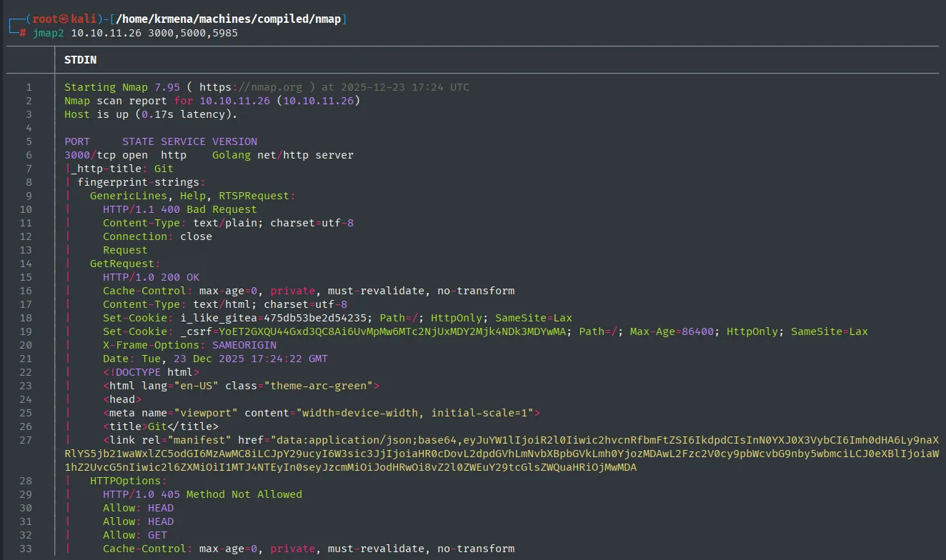Click the /home/krmena/machines/compiled/nmap working directory path
This screenshot has height=560, width=946.
pos(227,19)
